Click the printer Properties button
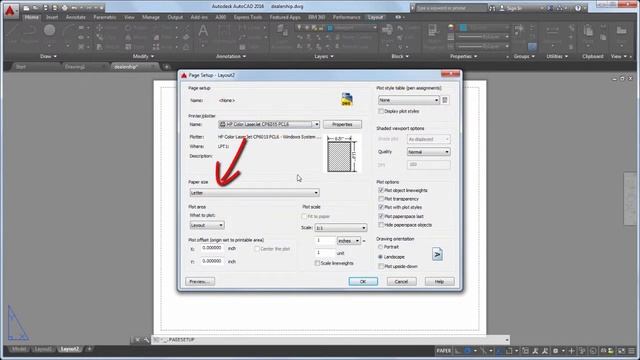 [x=342, y=124]
